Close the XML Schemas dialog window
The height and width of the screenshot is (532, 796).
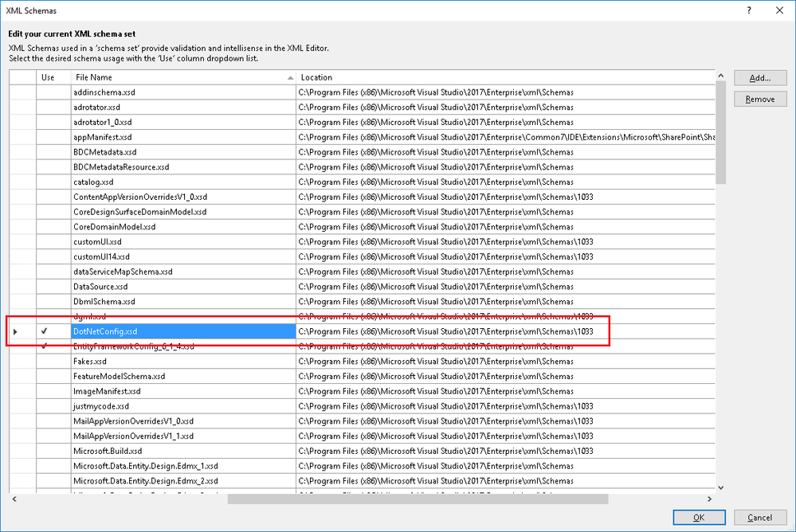tap(779, 10)
